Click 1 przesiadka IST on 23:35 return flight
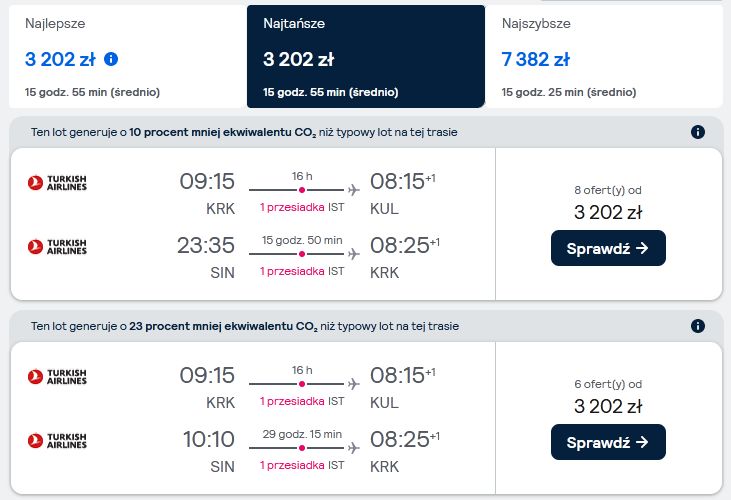The height and width of the screenshot is (500, 731). [302, 271]
